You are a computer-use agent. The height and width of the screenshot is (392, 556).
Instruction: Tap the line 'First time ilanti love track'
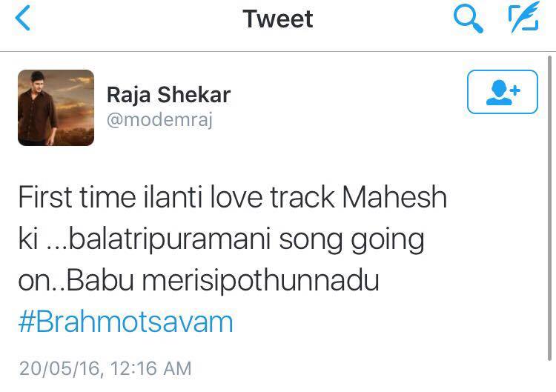coord(176,196)
